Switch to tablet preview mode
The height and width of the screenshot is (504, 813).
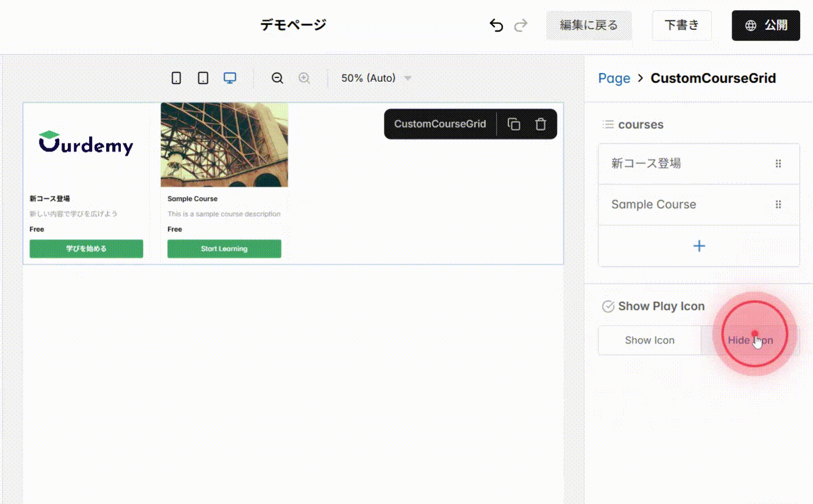[x=203, y=78]
